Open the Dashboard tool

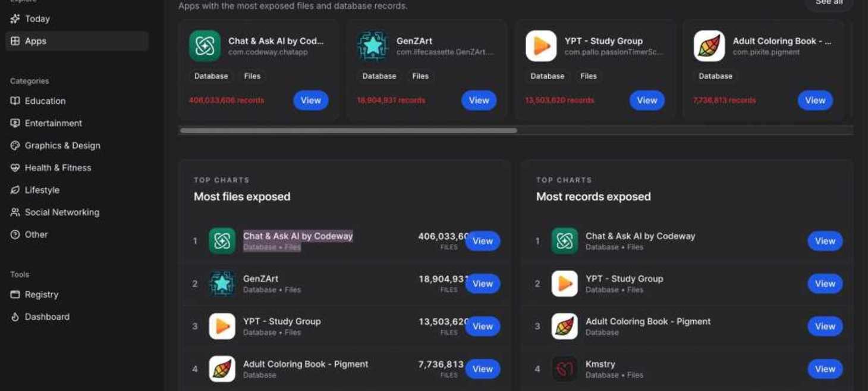47,317
